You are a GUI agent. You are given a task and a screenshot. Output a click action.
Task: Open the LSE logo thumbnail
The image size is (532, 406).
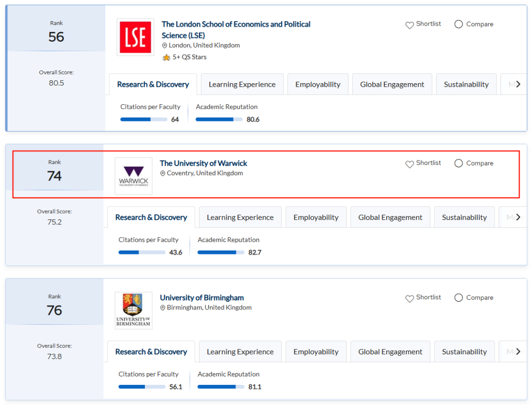[x=135, y=37]
